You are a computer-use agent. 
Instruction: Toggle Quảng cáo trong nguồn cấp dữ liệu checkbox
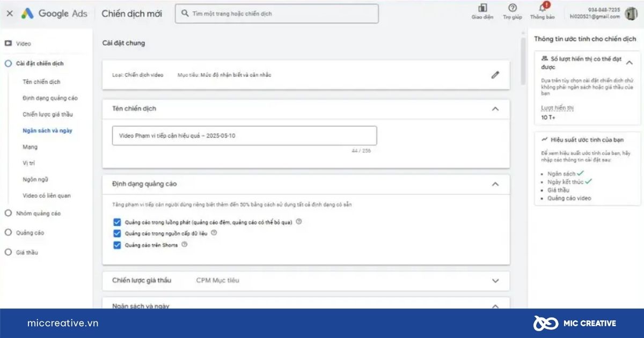pos(117,233)
